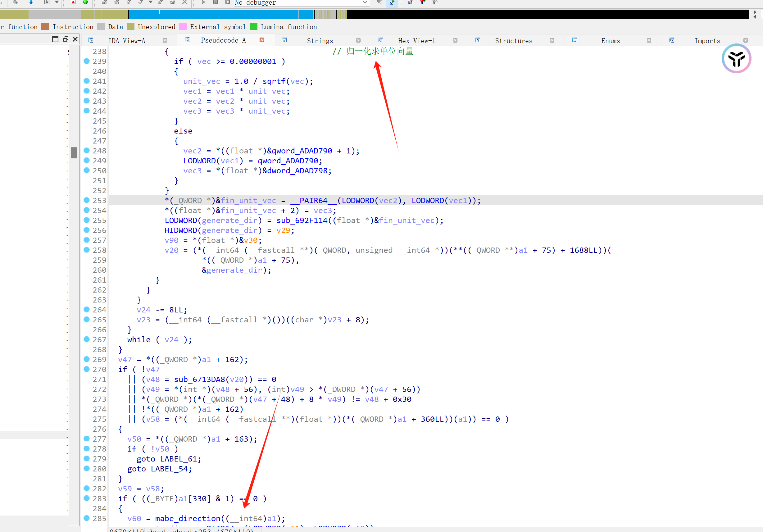Viewport: 763px width, 532px height.
Task: Click the red triangle warning toolbar icon
Action: (73, 2)
